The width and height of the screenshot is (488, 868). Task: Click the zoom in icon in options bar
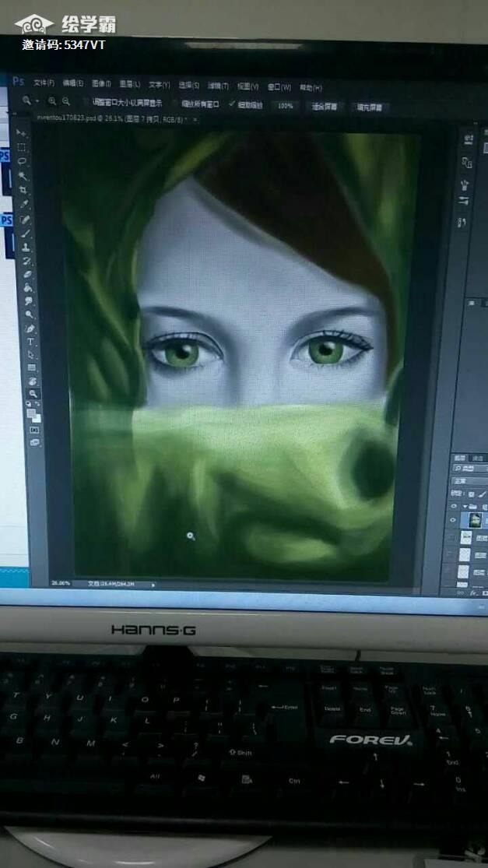[52, 100]
